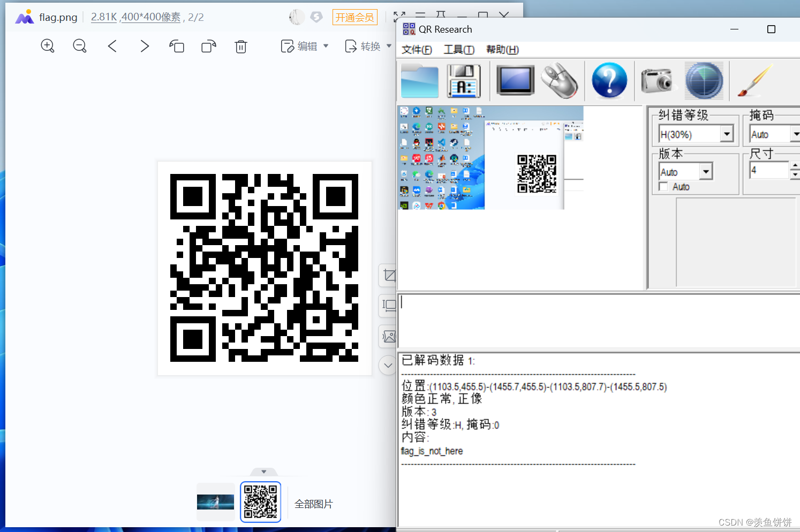Click 400*400像素 dimensions link
Screen dimensions: 800x532
[x=151, y=17]
